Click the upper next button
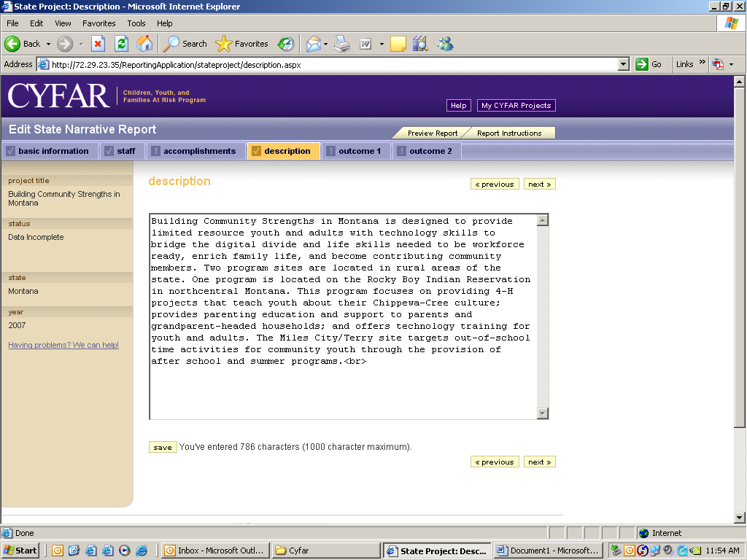Screen dimensions: 747x560 (x=539, y=184)
